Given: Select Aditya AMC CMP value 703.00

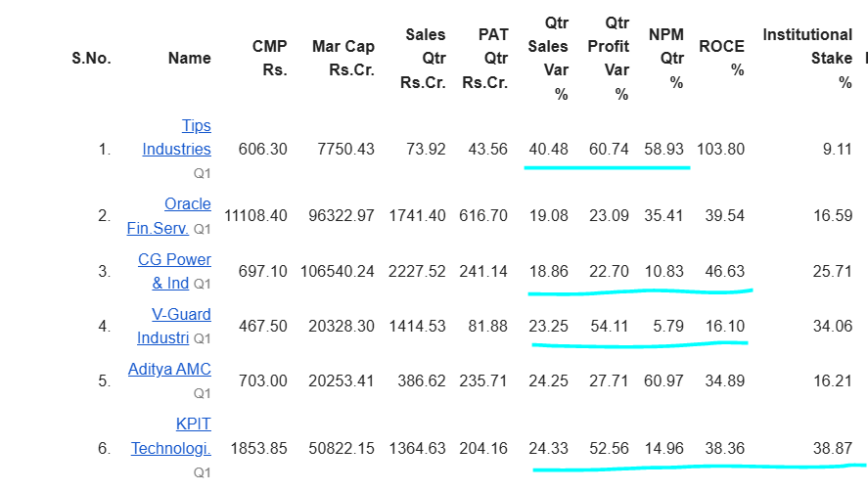Looking at the screenshot, I should tap(262, 381).
